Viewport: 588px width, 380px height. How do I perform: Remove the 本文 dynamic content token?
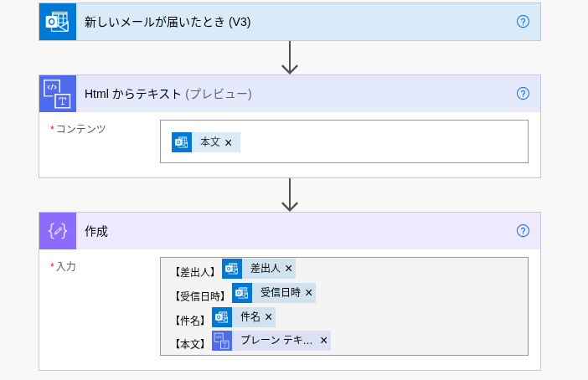coord(229,143)
